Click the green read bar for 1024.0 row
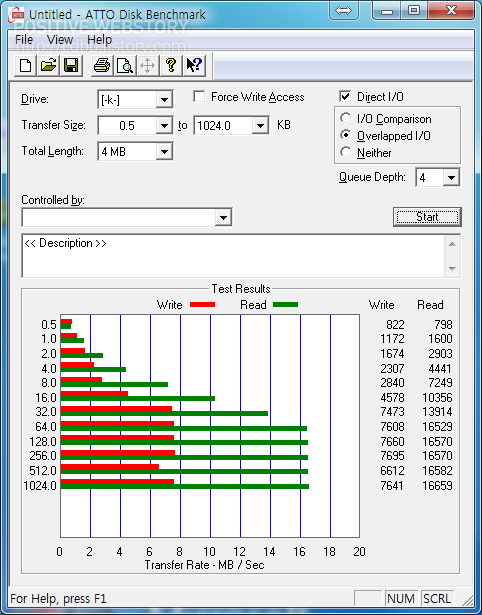Image resolution: width=482 pixels, height=615 pixels. (x=185, y=486)
